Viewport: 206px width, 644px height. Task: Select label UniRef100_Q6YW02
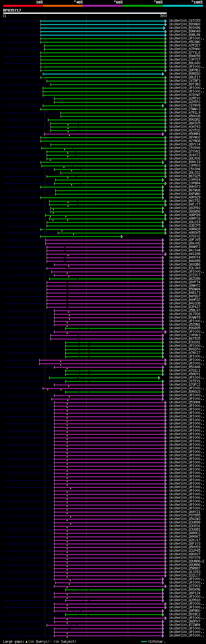tap(185, 137)
